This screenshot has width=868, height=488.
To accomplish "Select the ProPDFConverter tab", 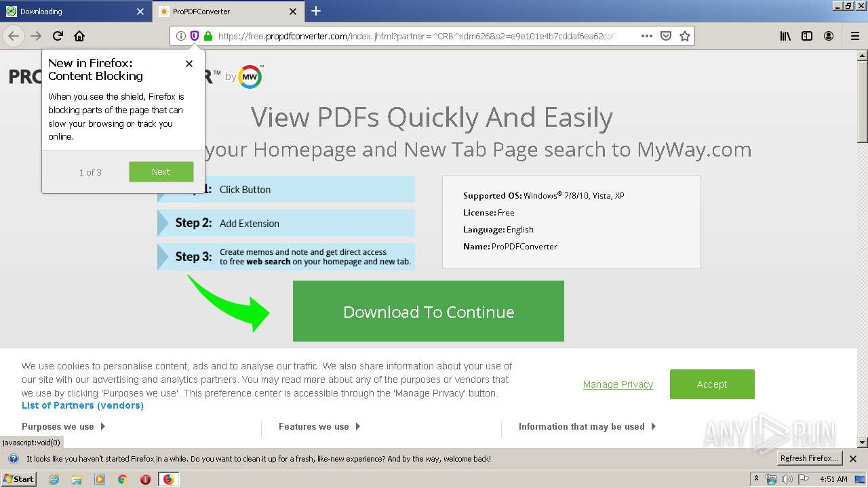I will [229, 12].
